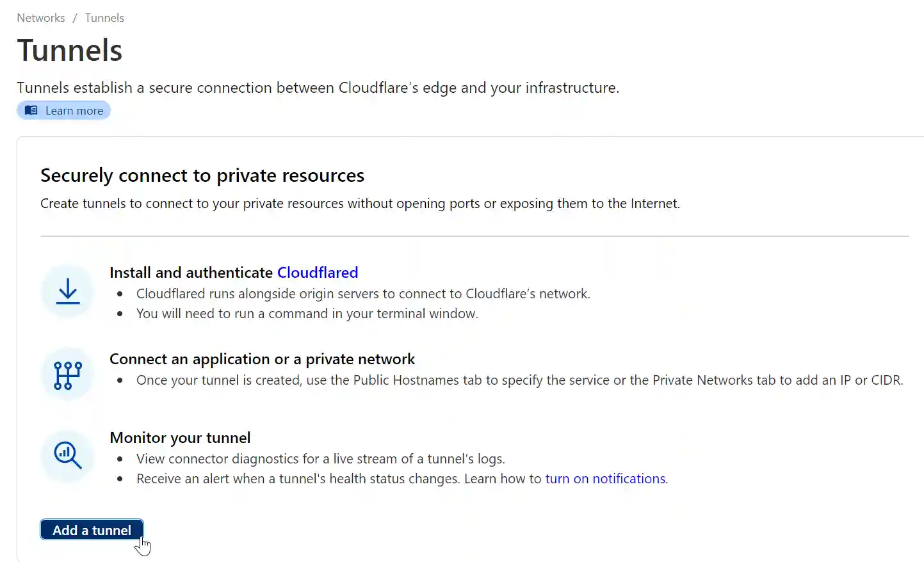Viewport: 924px width, 562px height.
Task: Select the private network connection icon
Action: (67, 374)
